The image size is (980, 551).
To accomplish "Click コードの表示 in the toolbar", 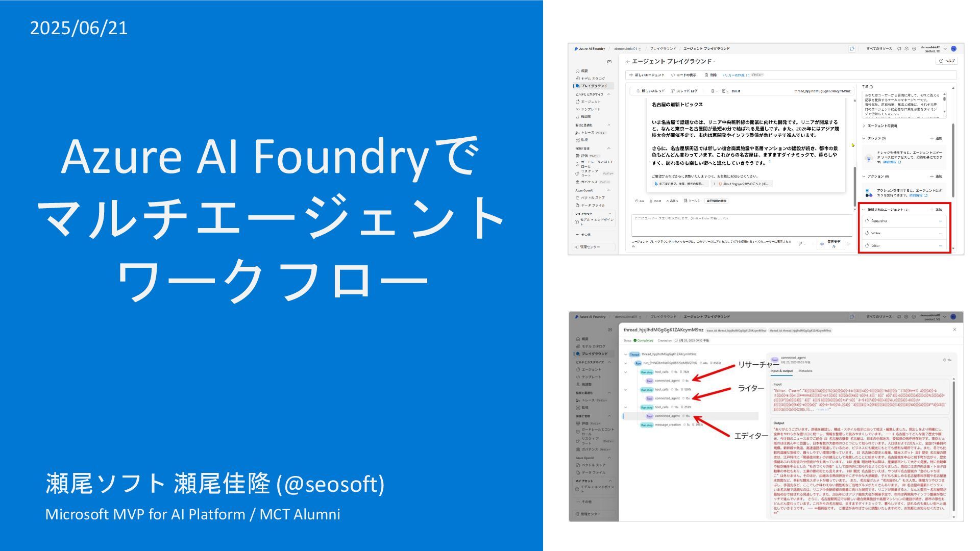I will [x=683, y=75].
